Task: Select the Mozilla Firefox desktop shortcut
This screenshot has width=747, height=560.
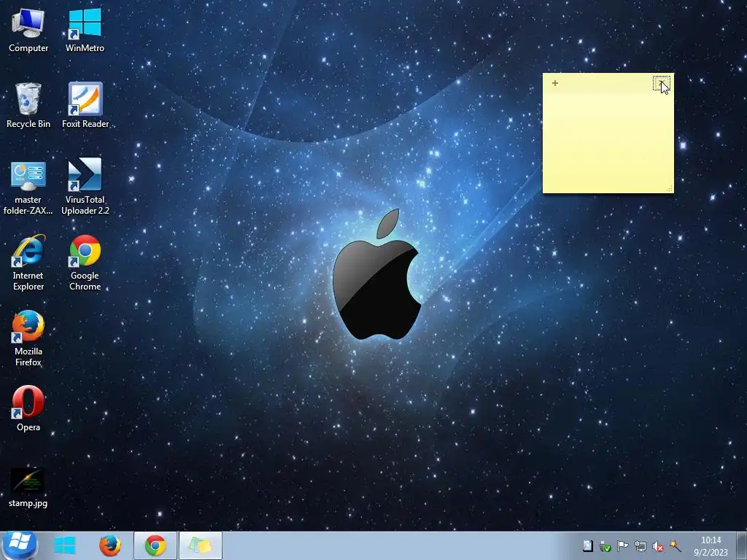Action: click(28, 338)
